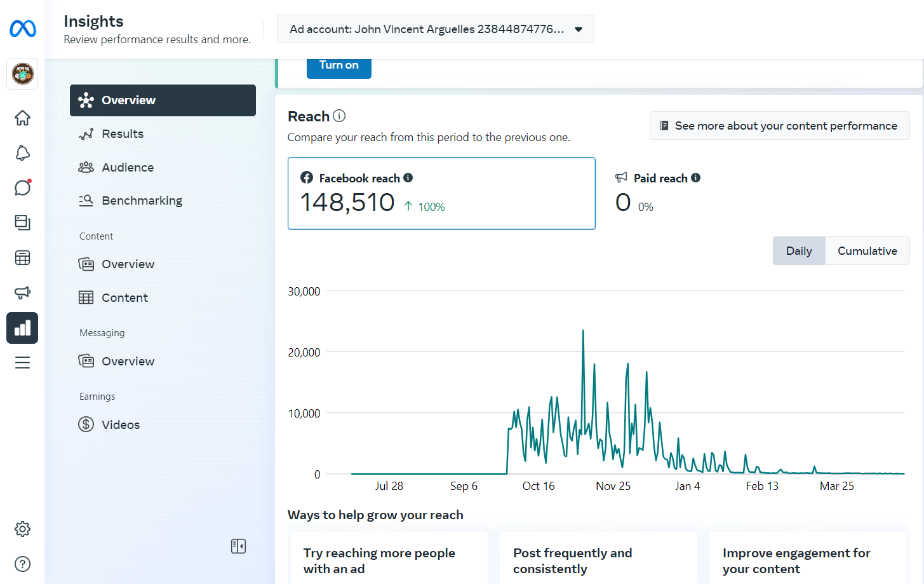Image resolution: width=924 pixels, height=584 pixels.
Task: Open the Ad account dropdown
Action: (x=435, y=29)
